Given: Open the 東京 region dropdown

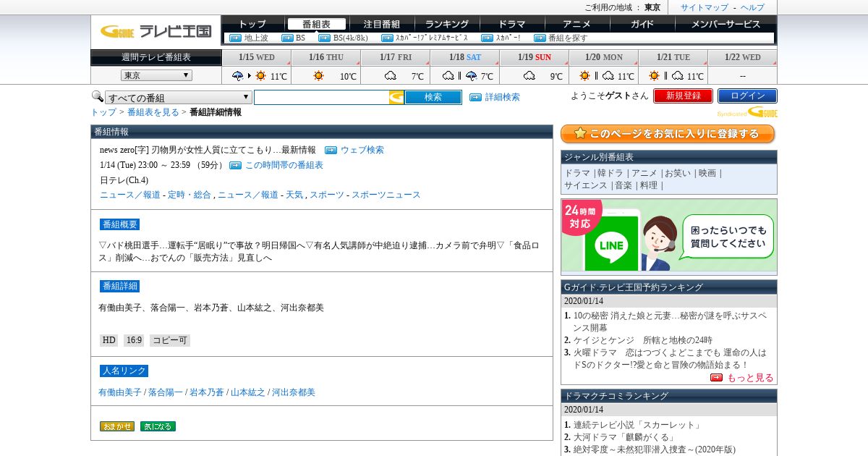Looking at the screenshot, I should point(156,75).
